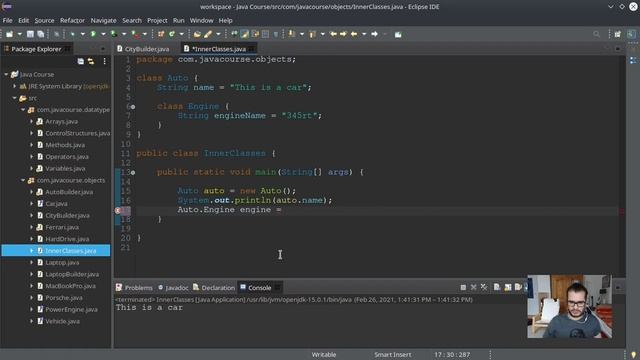Collapse com.javacourse.objects package
Screen dimensions: 640x360
tap(23, 180)
